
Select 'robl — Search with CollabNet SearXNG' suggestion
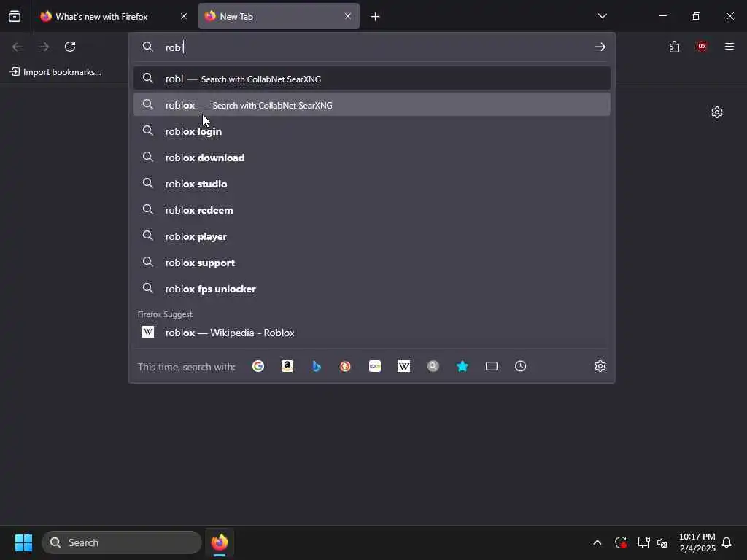coord(371,79)
